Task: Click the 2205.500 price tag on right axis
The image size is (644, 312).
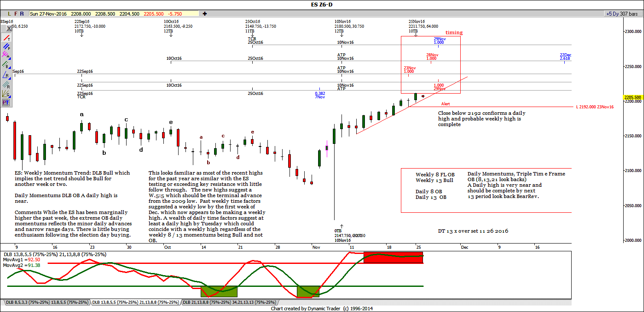Action: tap(633, 97)
